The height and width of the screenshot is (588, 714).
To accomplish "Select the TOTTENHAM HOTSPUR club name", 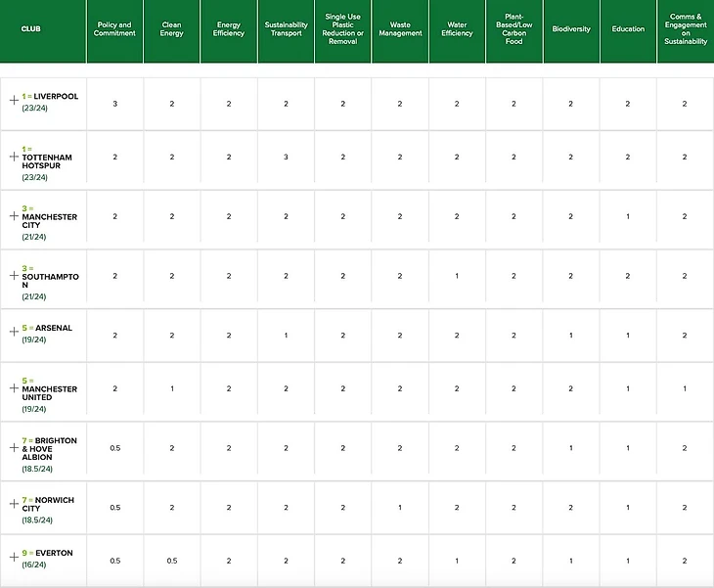I will [x=47, y=161].
